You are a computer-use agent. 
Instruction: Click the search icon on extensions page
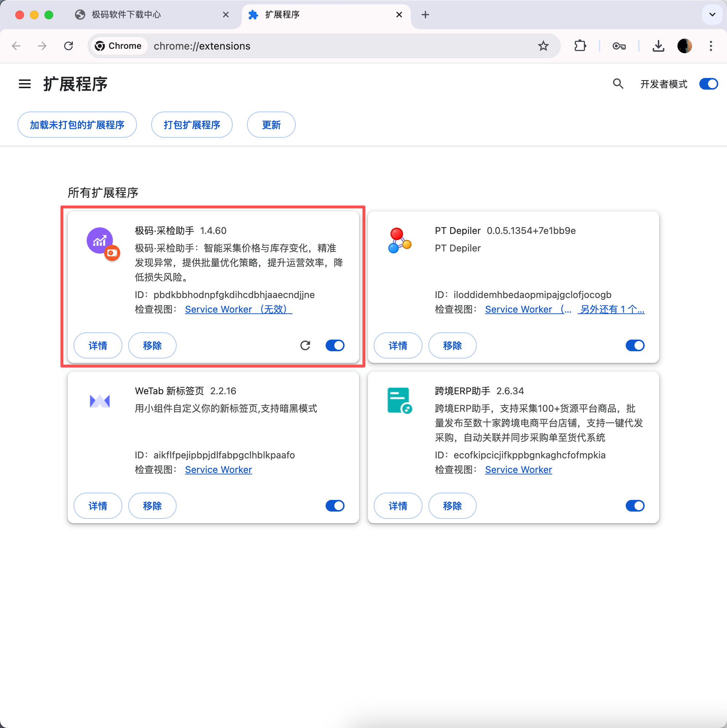617,84
